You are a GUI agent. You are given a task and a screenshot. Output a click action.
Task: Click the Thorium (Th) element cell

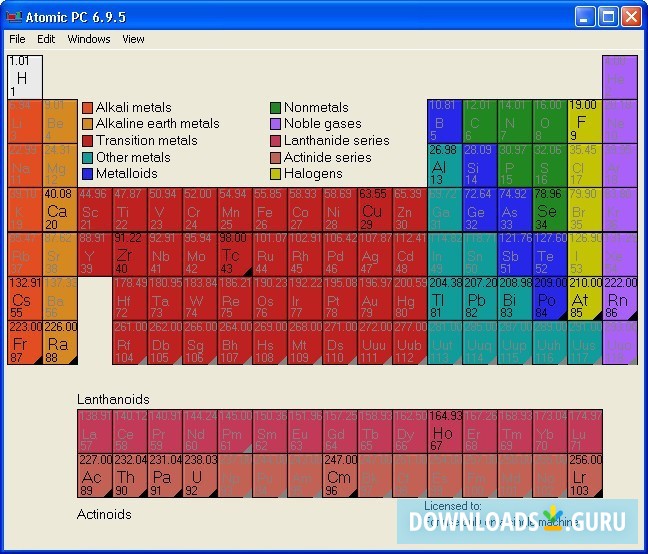coord(130,476)
